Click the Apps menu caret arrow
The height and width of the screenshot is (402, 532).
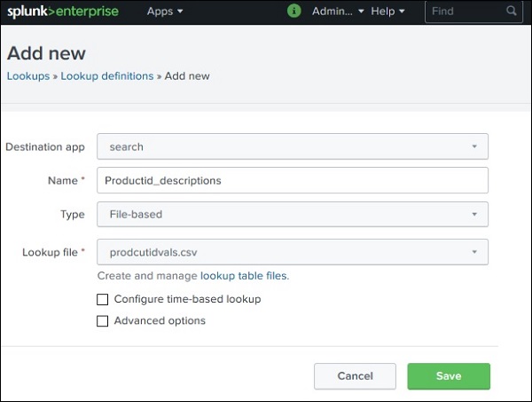[x=181, y=12]
